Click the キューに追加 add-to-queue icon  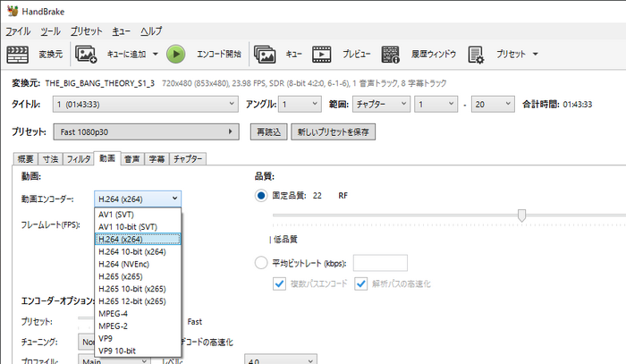click(x=86, y=55)
